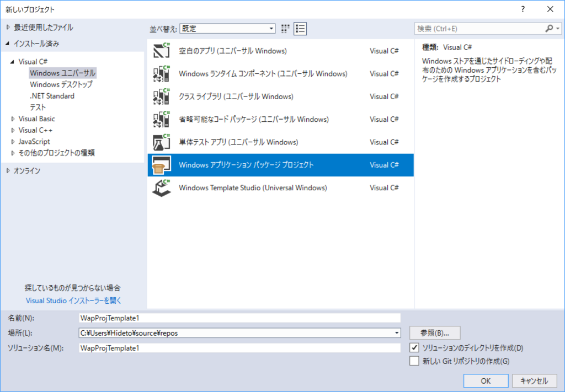Select the JavaScript tree label
Screen dimensions: 565x392
pos(34,142)
